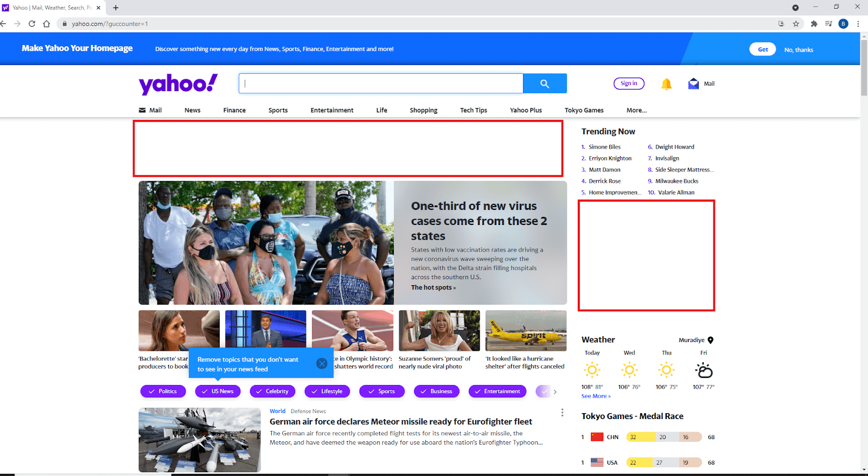The image size is (868, 476).
Task: Toggle the Politics topic chip
Action: pos(163,391)
